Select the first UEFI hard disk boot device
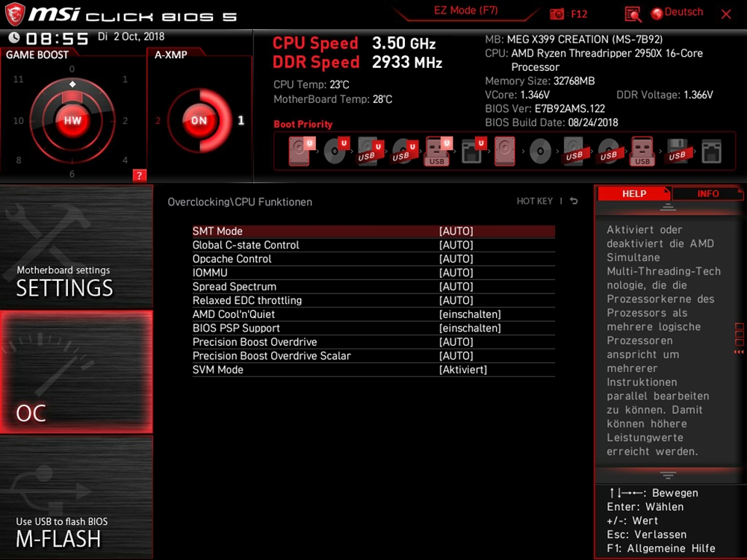The height and width of the screenshot is (560, 747). pos(301,151)
